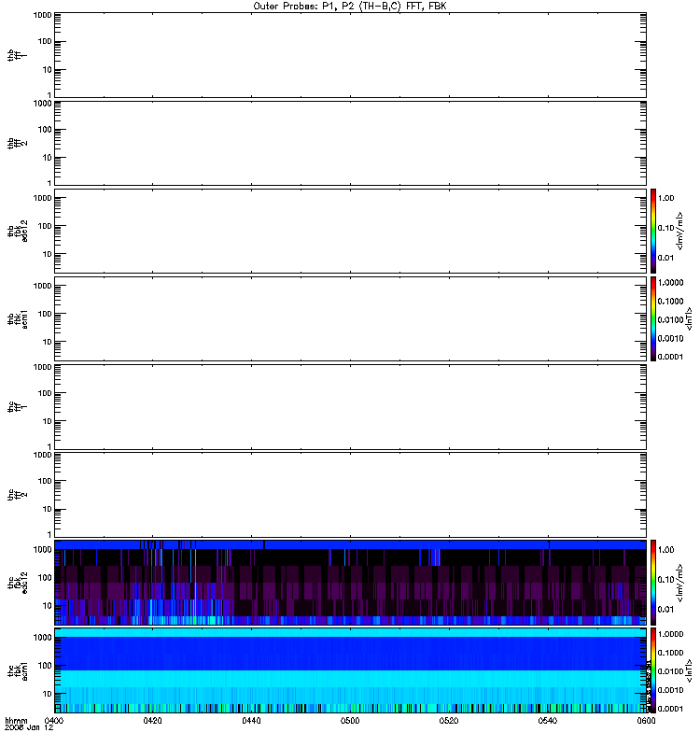The height and width of the screenshot is (747, 700).
Task: Click the <|nT|> unit label beside thb scm1 color bar
Action: tap(689, 318)
